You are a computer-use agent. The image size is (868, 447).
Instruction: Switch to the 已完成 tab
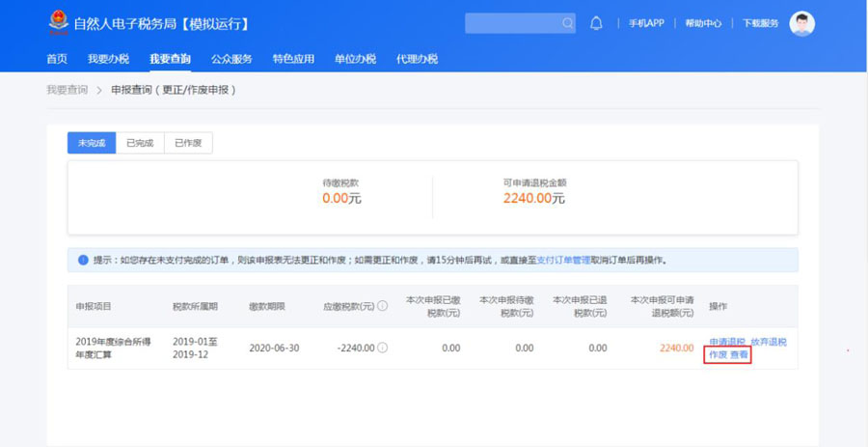pyautogui.click(x=140, y=143)
